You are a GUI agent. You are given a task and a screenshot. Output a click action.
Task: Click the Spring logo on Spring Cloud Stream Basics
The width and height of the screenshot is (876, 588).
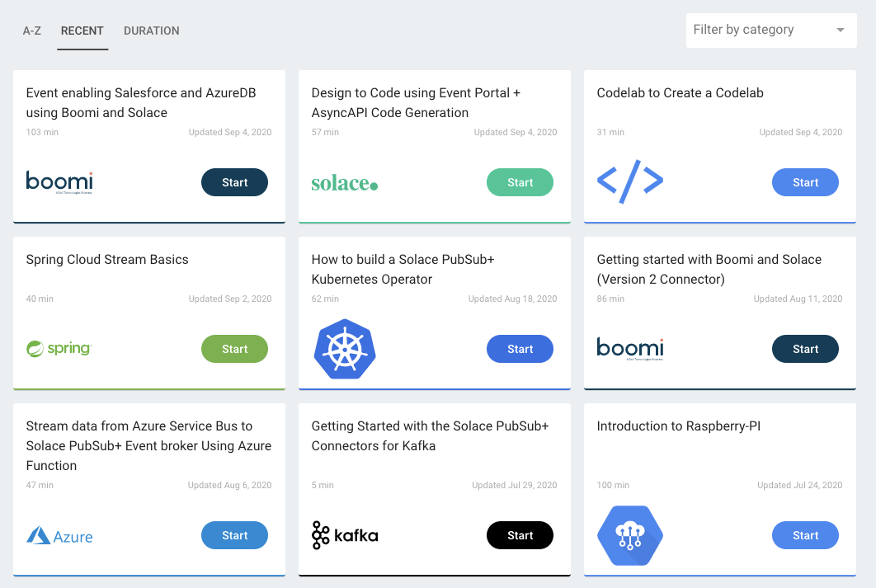click(x=59, y=348)
